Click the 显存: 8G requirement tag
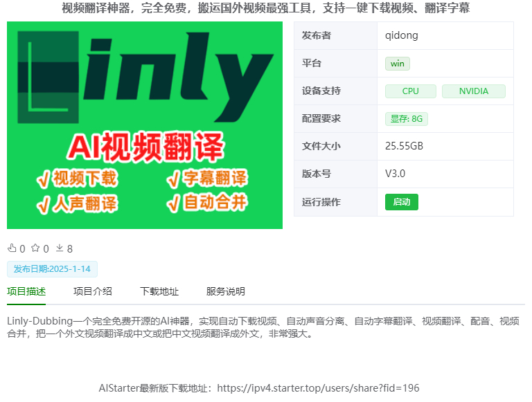This screenshot has width=532, height=402. coord(407,119)
